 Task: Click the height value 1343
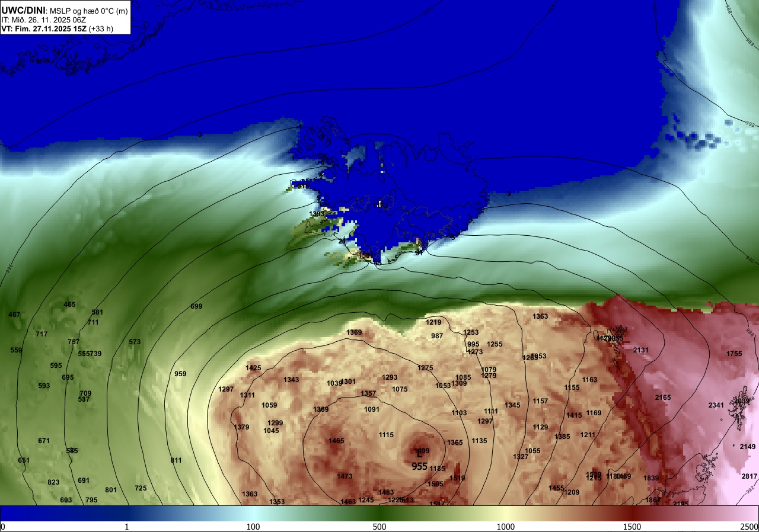(291, 380)
